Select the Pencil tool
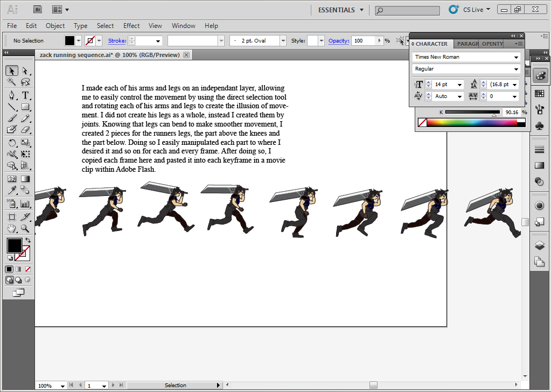 coord(25,118)
